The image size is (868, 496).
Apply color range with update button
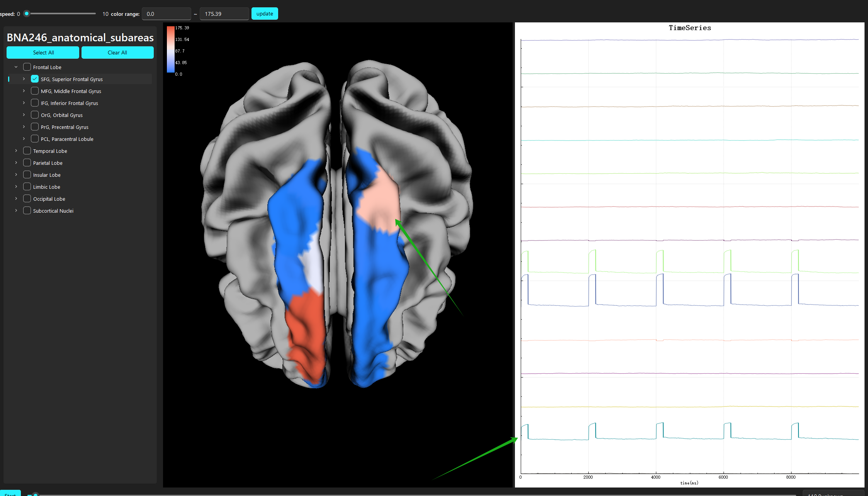click(265, 14)
